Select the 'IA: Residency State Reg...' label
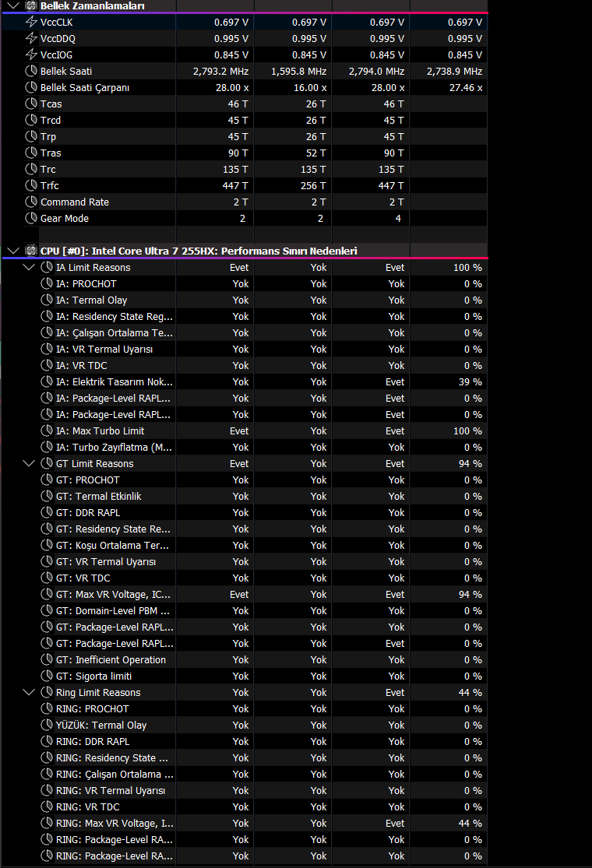The image size is (592, 868). point(114,317)
